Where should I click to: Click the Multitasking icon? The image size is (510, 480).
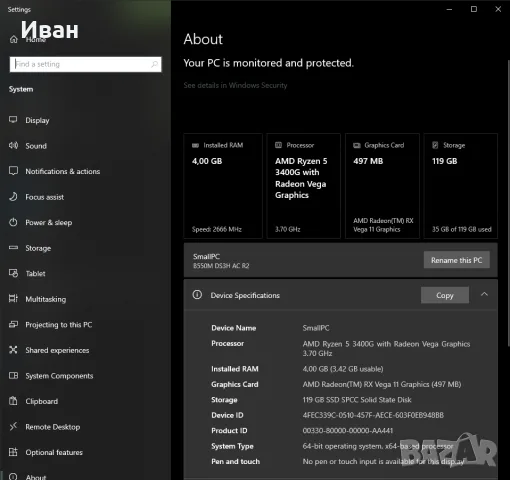(x=13, y=298)
